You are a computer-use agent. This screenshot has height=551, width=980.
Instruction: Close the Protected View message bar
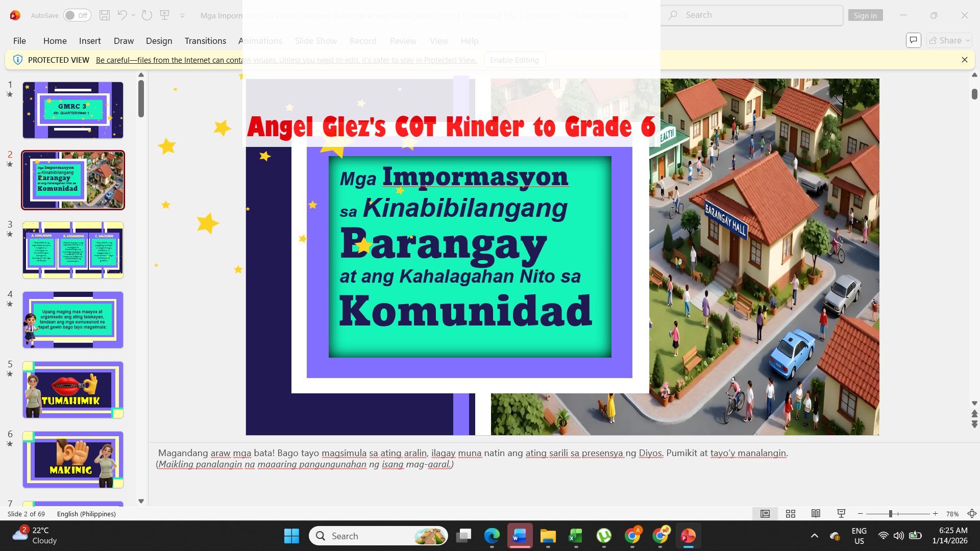coord(965,60)
